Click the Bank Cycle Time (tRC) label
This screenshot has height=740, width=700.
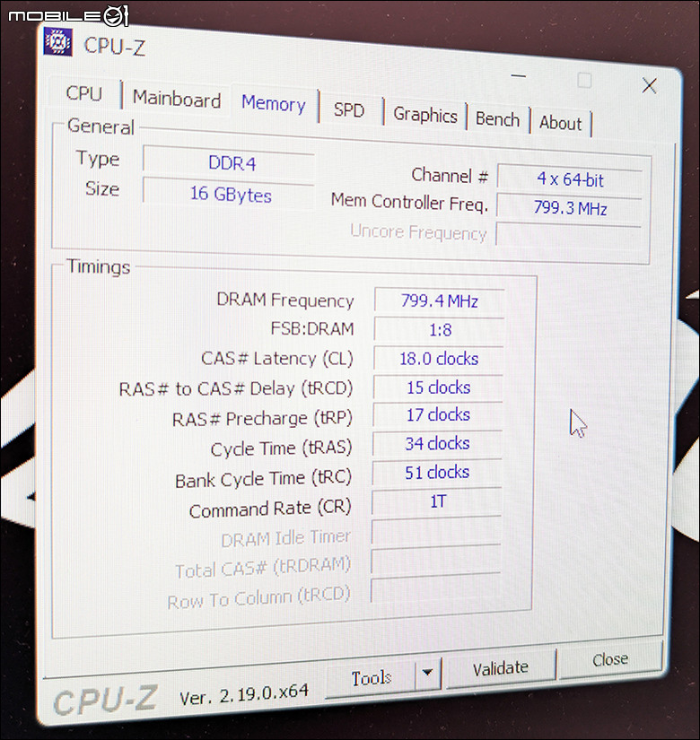pos(263,479)
